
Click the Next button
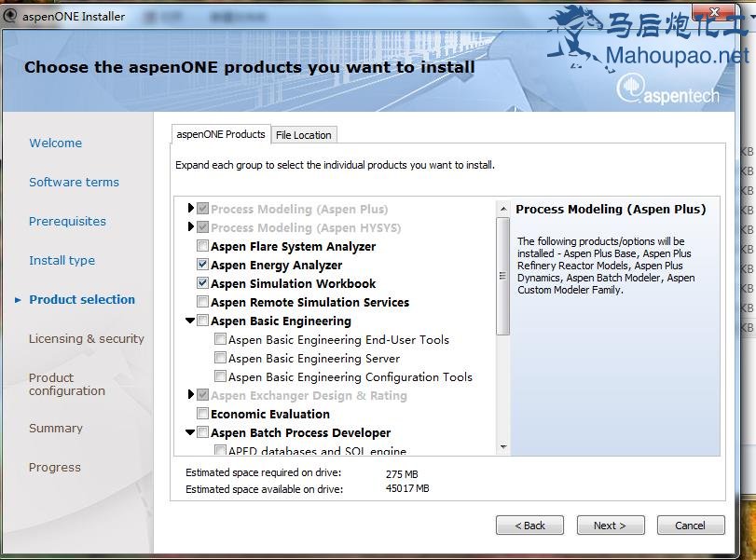point(610,526)
